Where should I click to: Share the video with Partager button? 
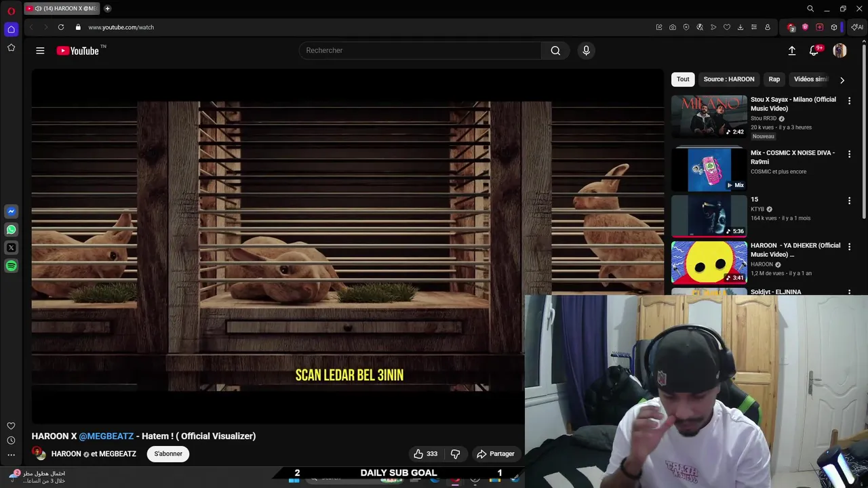496,453
